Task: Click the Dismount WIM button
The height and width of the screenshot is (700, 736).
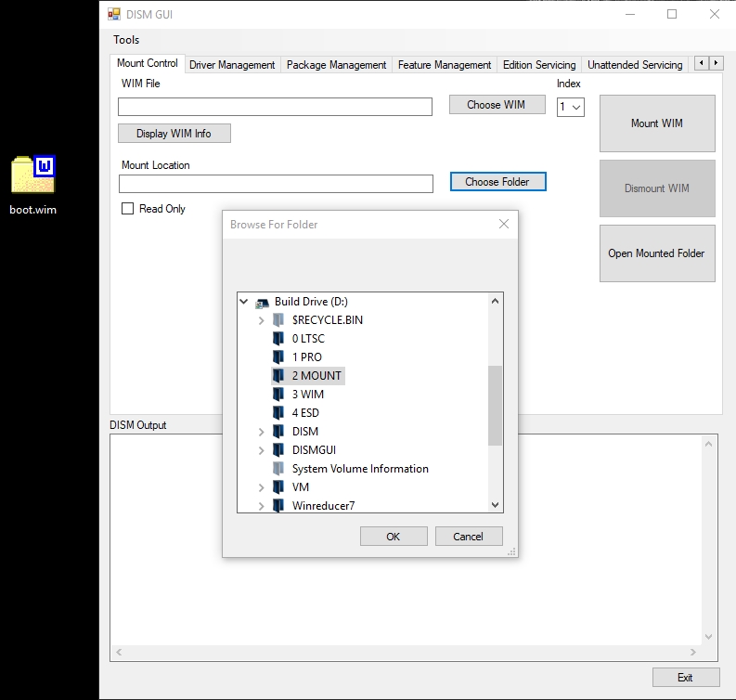Action: pos(657,188)
